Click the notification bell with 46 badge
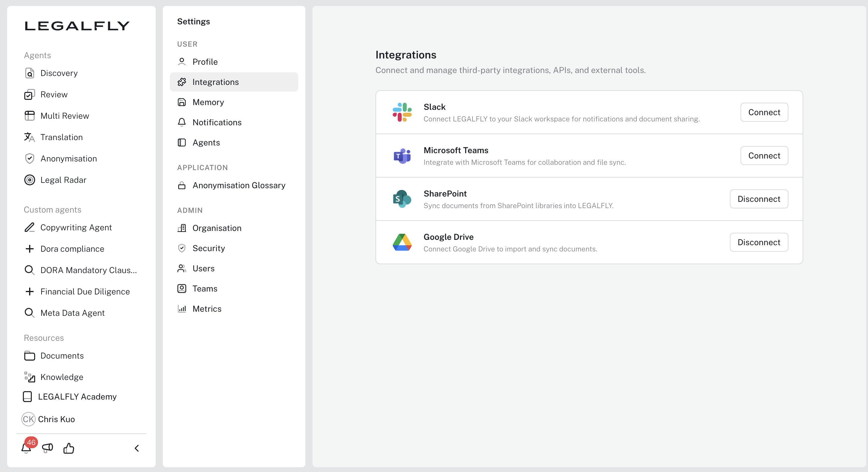The width and height of the screenshot is (868, 472). coord(27,448)
